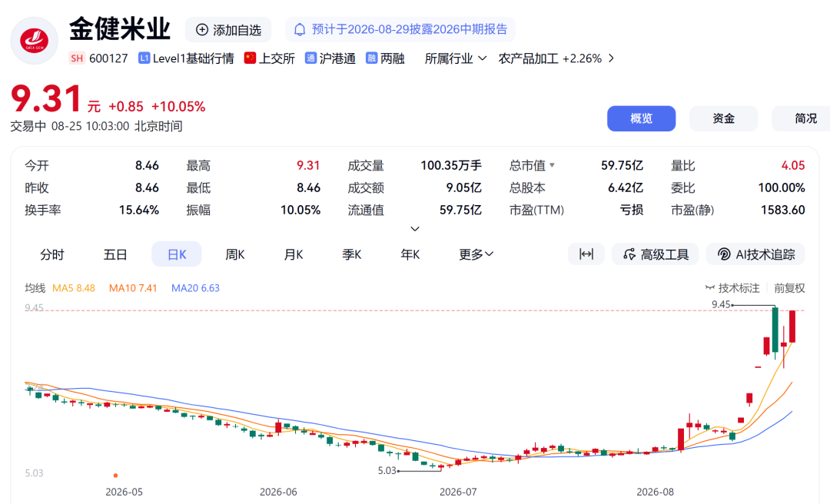Open the 更多 period dropdown
The image size is (830, 504).
coord(476,254)
